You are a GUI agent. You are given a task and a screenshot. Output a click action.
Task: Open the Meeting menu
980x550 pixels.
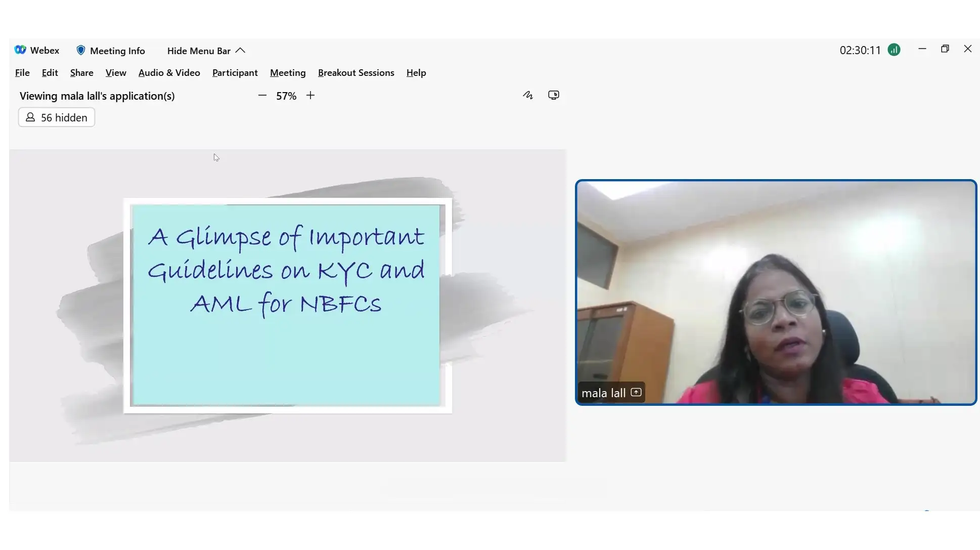288,73
